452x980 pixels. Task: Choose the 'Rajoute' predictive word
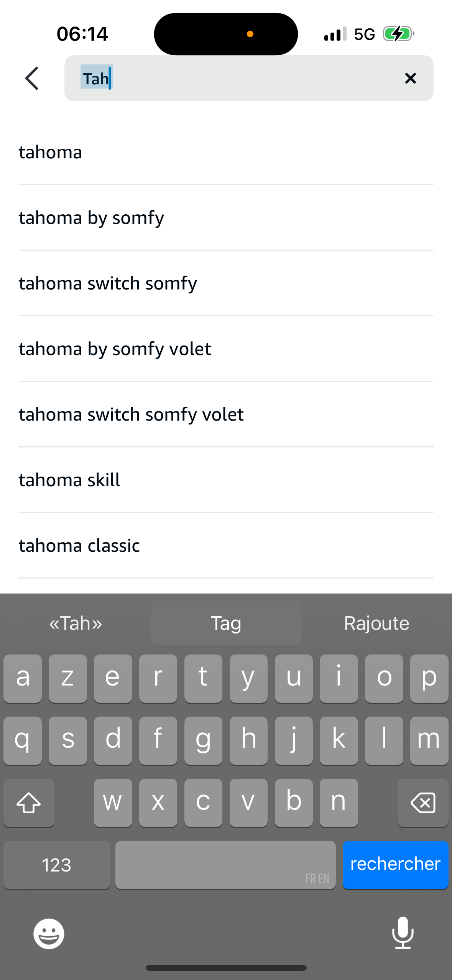tap(376, 623)
